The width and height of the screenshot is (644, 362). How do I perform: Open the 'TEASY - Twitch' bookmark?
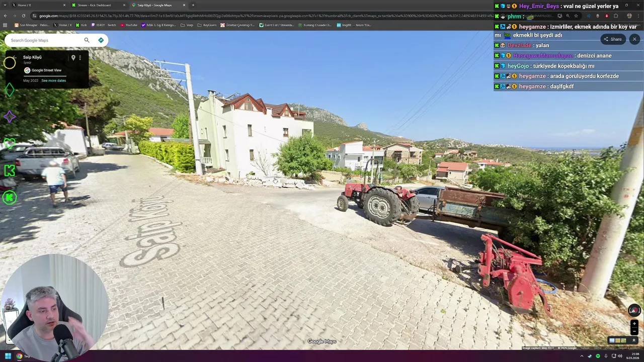tap(104, 25)
